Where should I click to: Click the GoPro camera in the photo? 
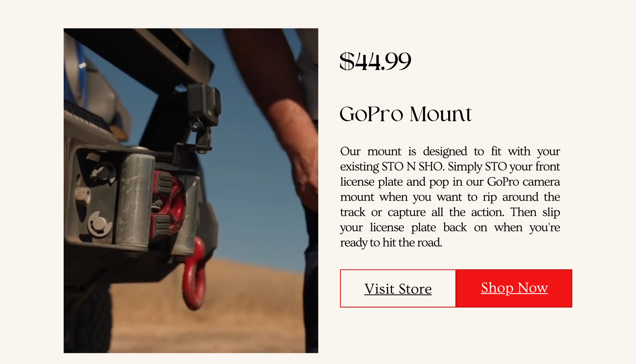coord(204,104)
